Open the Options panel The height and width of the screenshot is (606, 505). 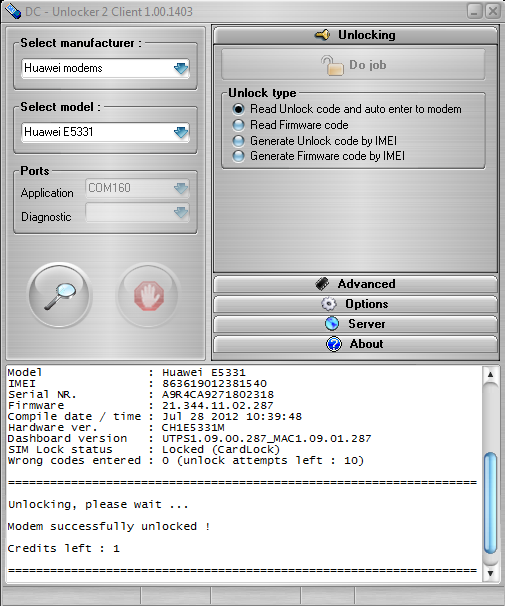(355, 304)
